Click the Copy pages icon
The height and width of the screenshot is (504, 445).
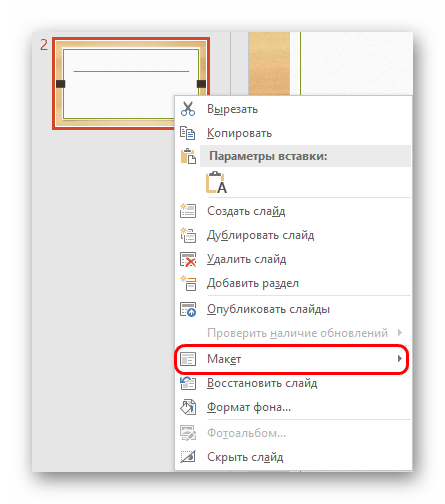coord(188,133)
